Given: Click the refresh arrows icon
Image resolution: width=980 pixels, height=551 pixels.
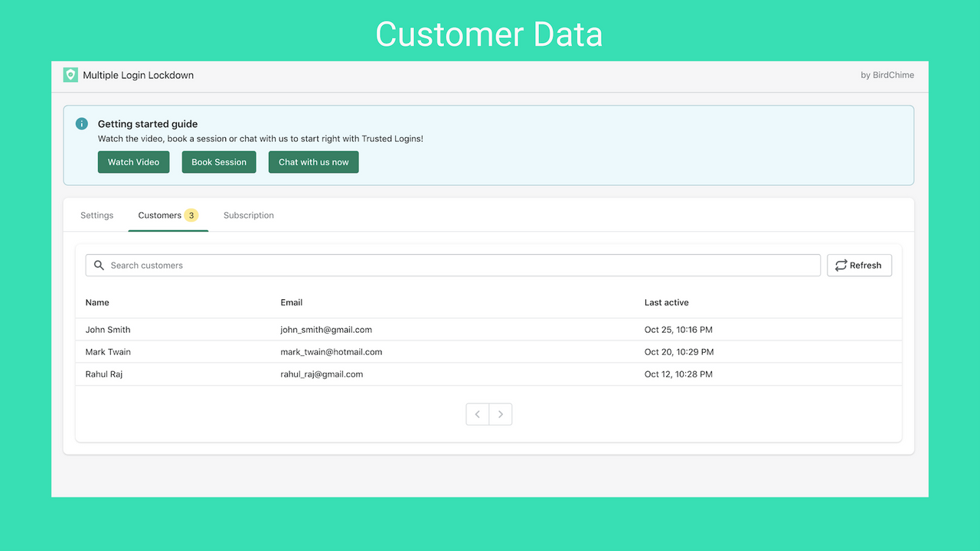Looking at the screenshot, I should tap(840, 265).
